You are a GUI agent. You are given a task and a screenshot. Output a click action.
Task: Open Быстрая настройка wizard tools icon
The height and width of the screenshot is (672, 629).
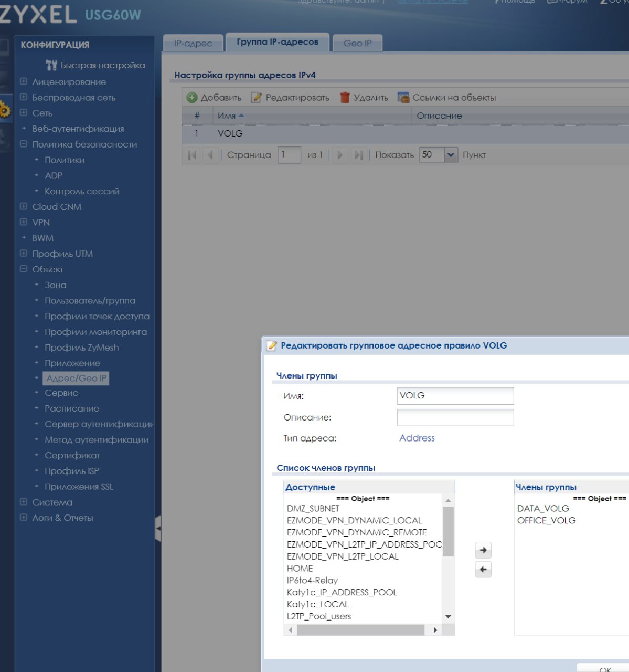click(51, 65)
